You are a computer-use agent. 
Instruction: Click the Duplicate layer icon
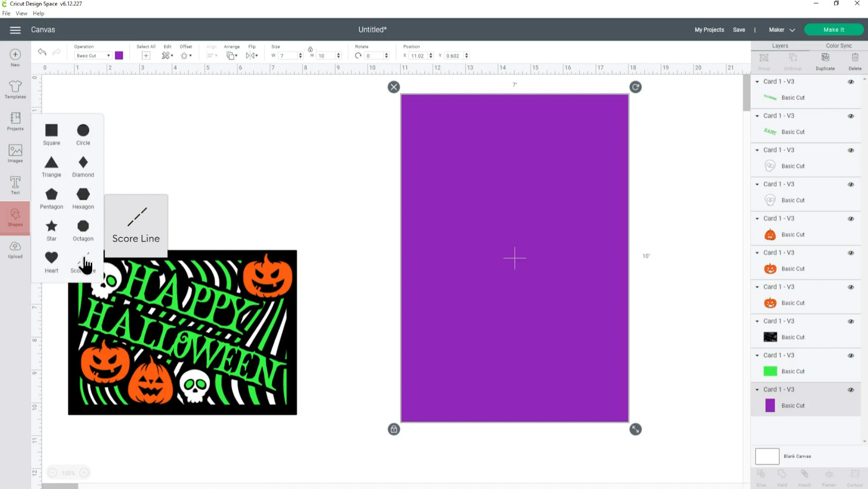click(x=825, y=61)
